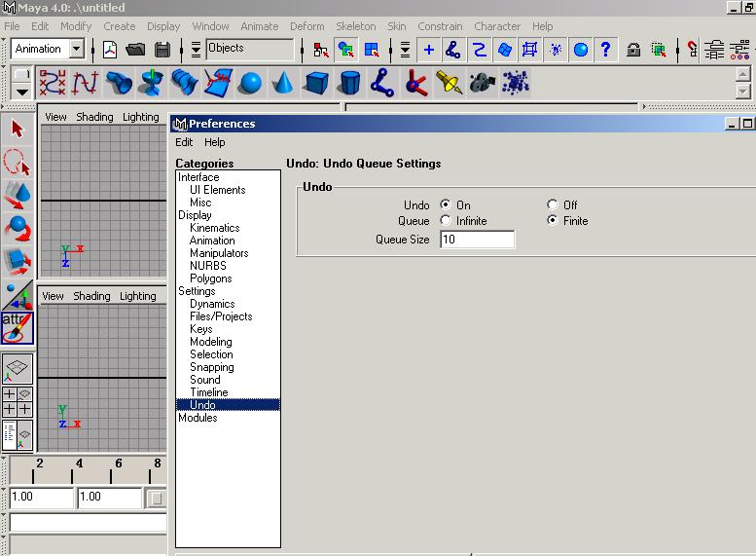756x556 pixels.
Task: Activate the Move tool with cone icon
Action: click(18, 195)
